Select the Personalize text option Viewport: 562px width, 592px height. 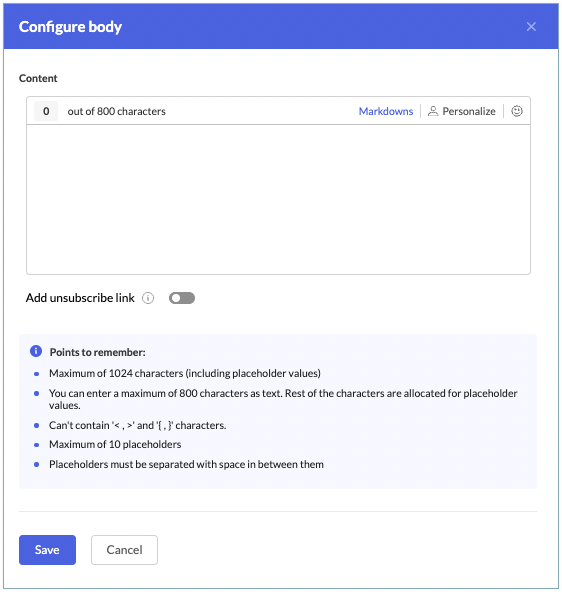coord(469,111)
